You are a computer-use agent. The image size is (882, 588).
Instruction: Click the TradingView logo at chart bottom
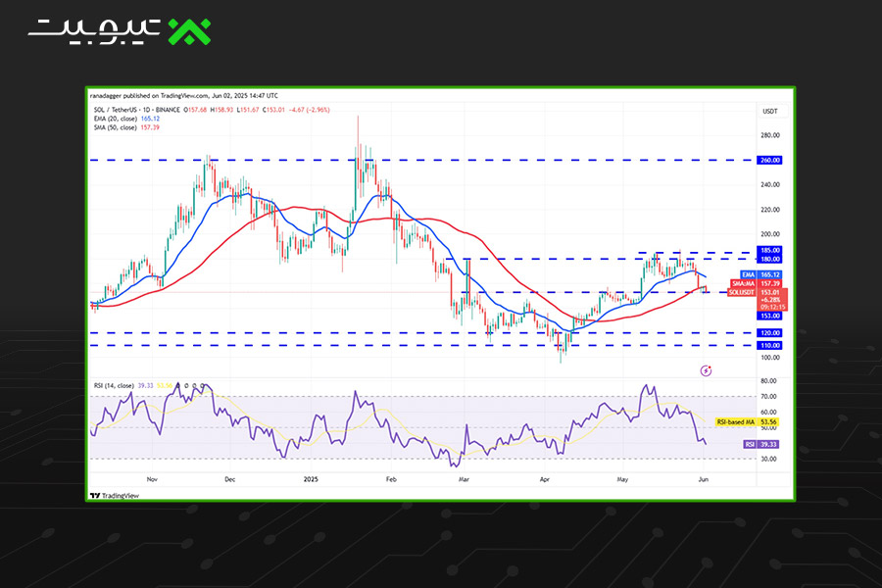115,496
